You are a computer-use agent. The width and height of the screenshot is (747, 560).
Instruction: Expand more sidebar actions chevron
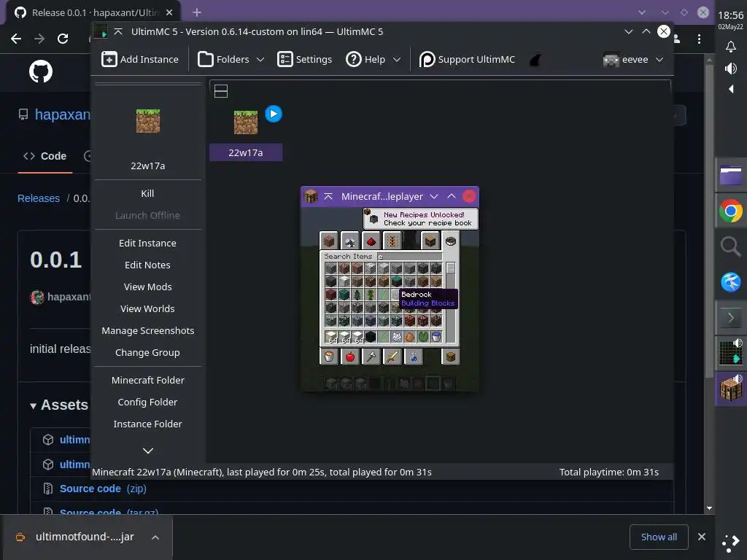click(148, 451)
